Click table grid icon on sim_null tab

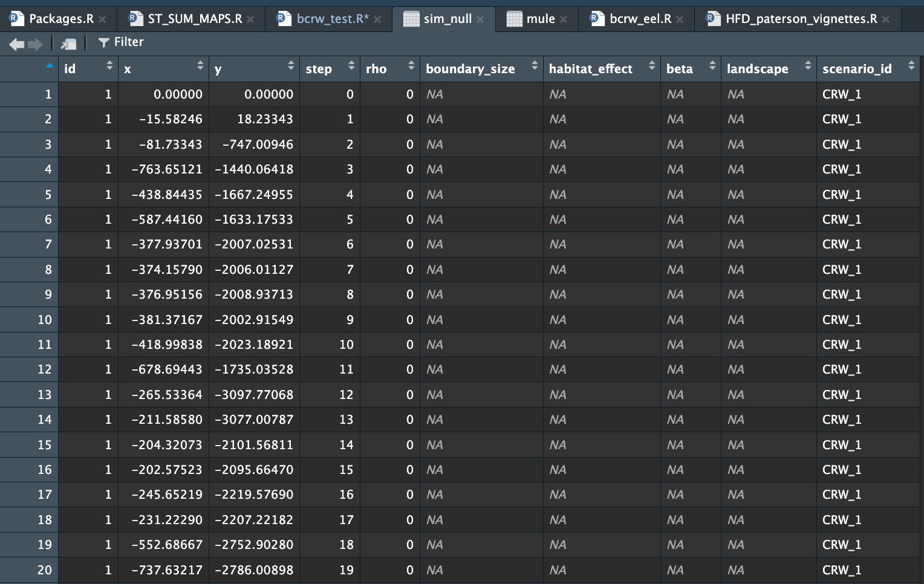411,19
